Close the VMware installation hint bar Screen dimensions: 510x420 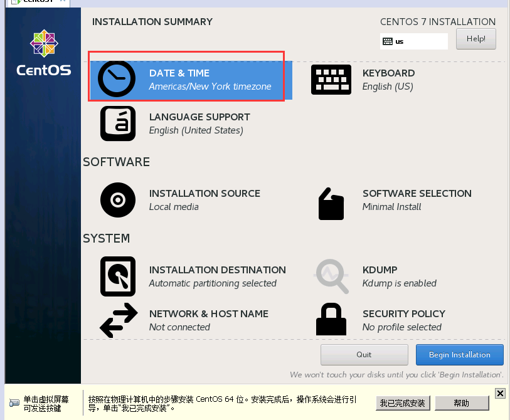point(500,393)
